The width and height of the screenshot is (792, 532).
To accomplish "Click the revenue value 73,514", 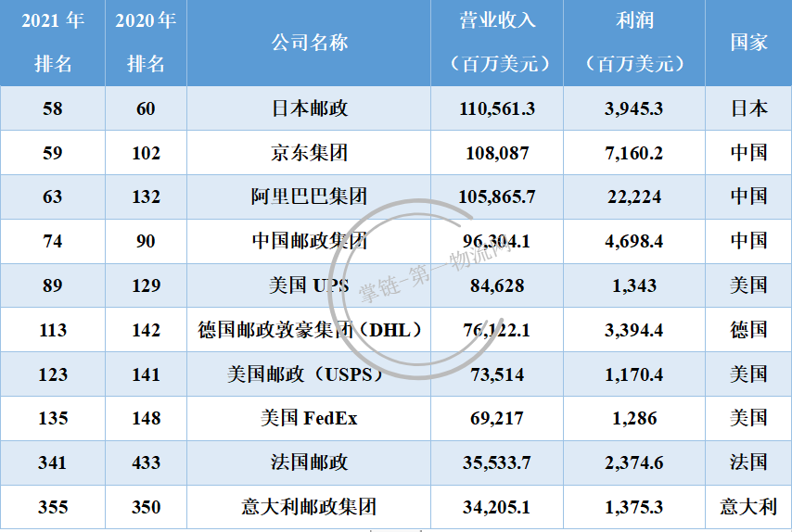I will click(x=497, y=374).
